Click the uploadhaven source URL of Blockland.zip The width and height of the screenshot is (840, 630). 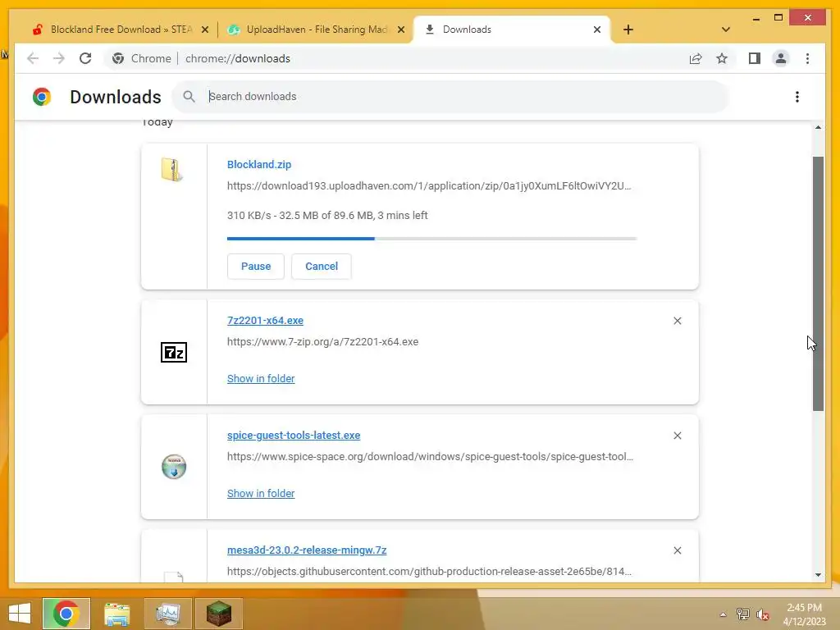point(429,186)
